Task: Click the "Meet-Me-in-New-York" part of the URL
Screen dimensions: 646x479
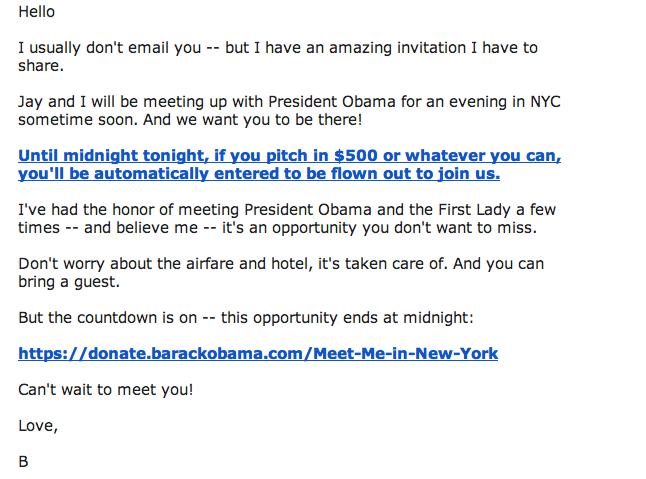Action: click(406, 353)
